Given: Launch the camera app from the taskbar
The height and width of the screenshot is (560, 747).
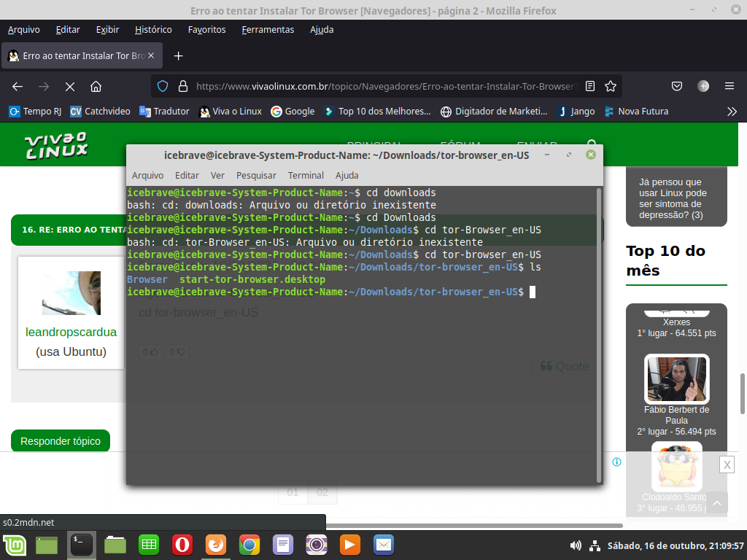Looking at the screenshot, I should point(317,545).
